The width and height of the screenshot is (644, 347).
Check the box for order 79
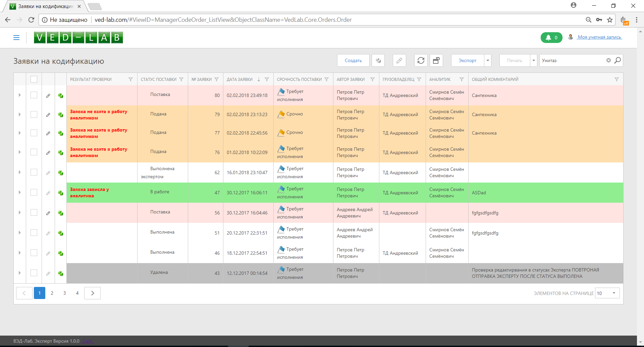point(34,114)
